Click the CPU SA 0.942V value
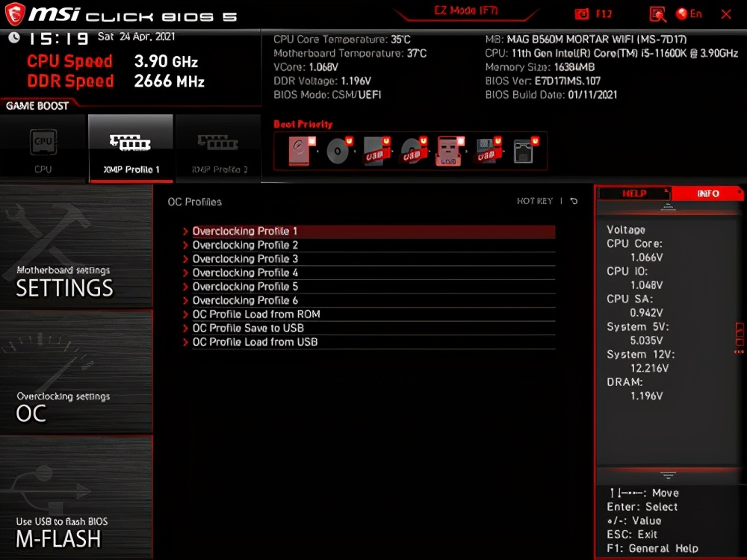747x560 pixels. (646, 313)
